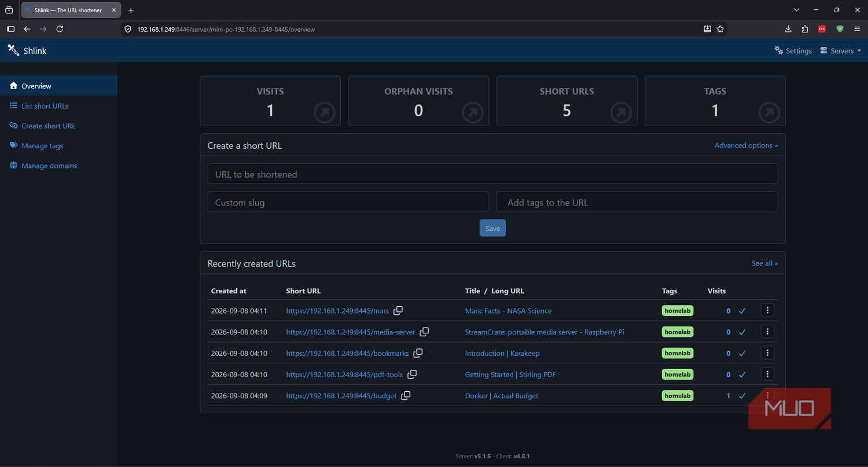The image size is (868, 467).
Task: Click the browser address bar URL
Action: click(226, 29)
